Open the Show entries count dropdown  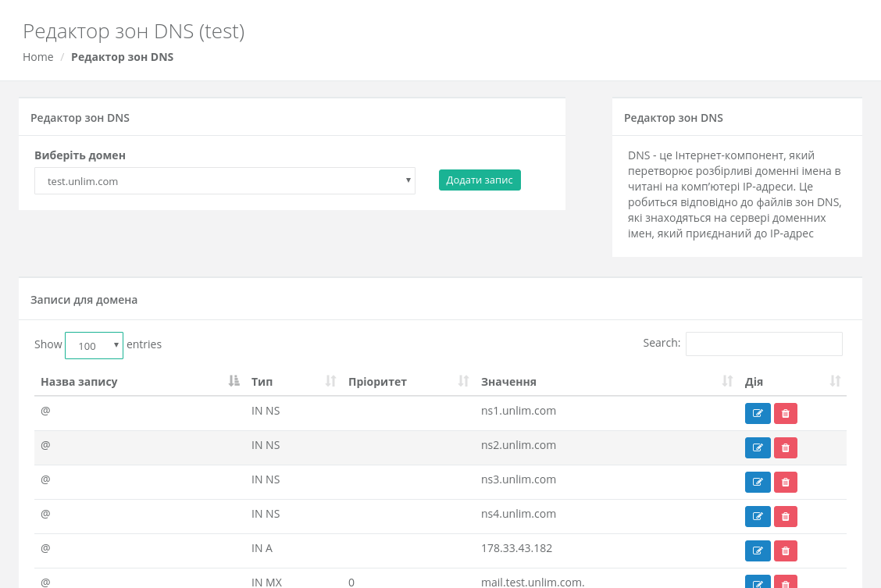click(x=94, y=345)
